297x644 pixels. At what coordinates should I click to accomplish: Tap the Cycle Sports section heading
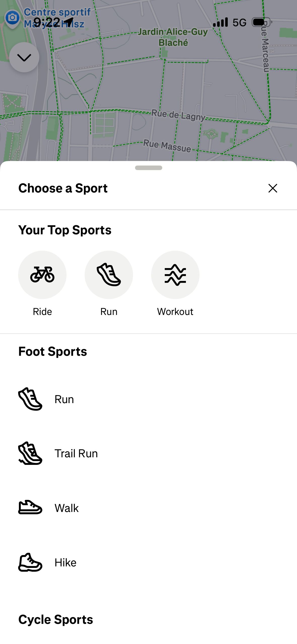coord(56,620)
